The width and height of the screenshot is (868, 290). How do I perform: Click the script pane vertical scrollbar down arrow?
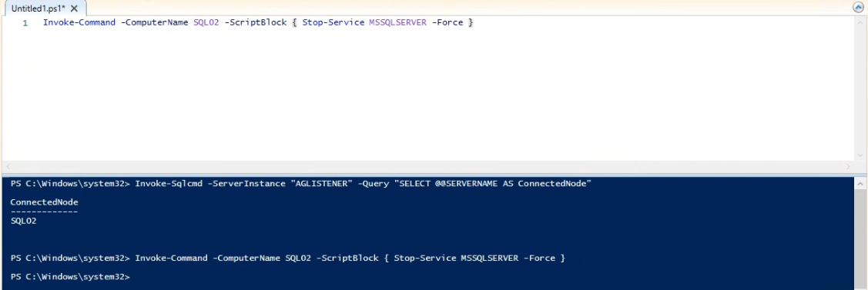(x=860, y=156)
